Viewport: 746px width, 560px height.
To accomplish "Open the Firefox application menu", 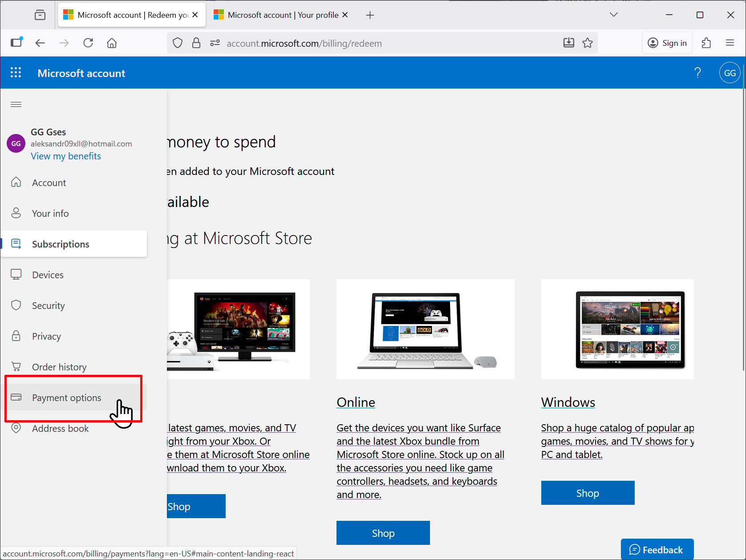I will pos(730,43).
